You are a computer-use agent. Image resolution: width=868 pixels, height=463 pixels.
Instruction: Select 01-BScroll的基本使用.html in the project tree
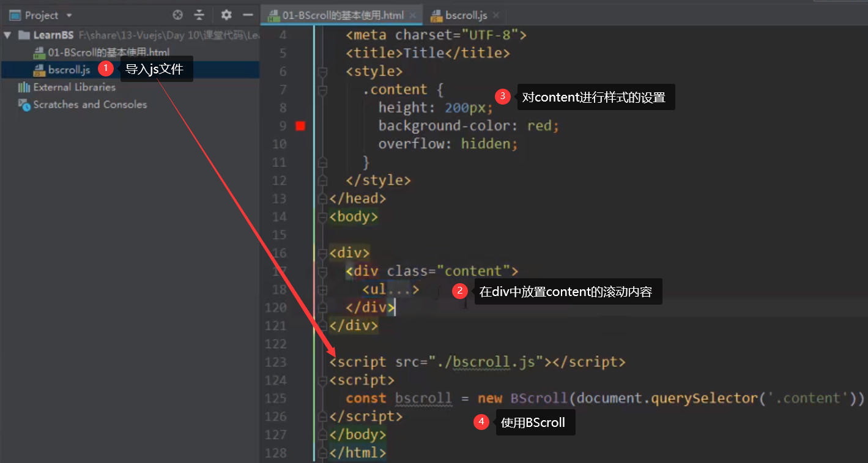pyautogui.click(x=109, y=53)
